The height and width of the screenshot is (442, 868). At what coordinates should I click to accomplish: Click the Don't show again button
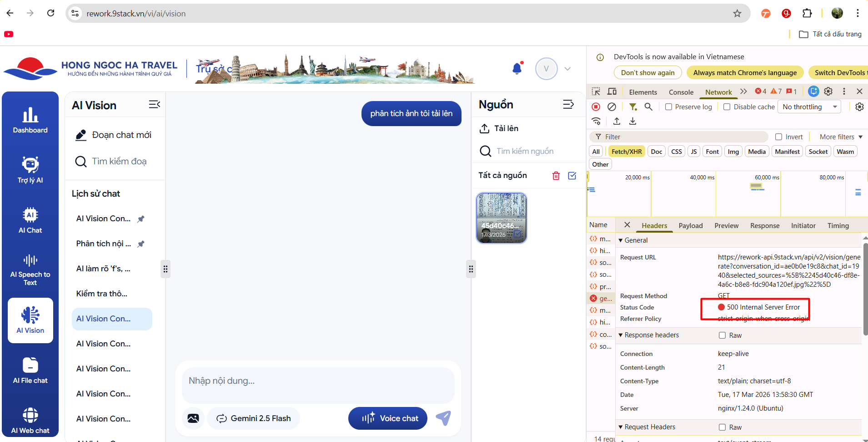pos(647,73)
